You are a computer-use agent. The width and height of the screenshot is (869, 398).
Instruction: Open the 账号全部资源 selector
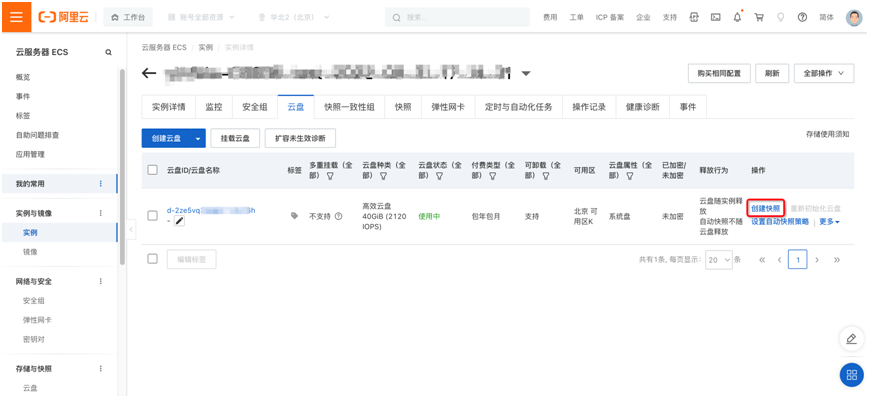(201, 17)
